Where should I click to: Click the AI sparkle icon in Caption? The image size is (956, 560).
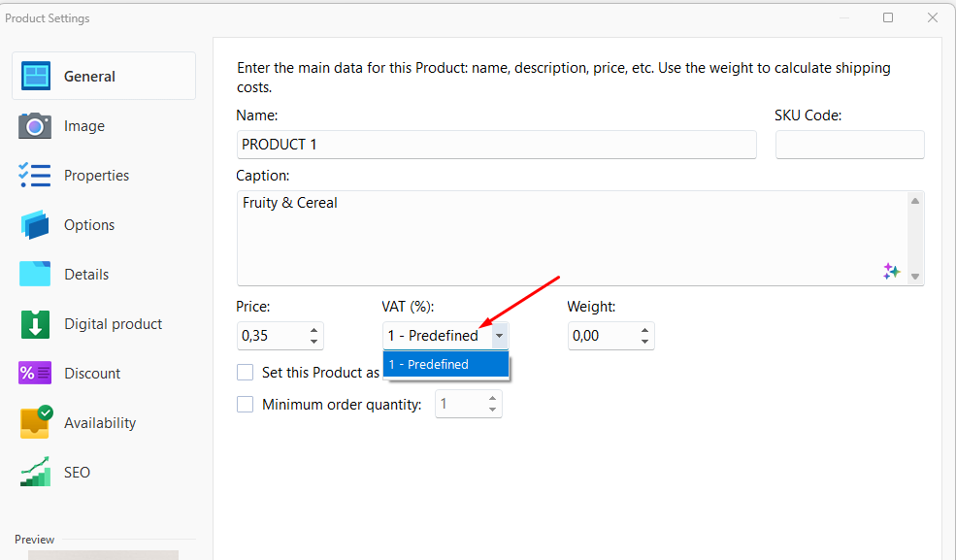click(x=891, y=271)
